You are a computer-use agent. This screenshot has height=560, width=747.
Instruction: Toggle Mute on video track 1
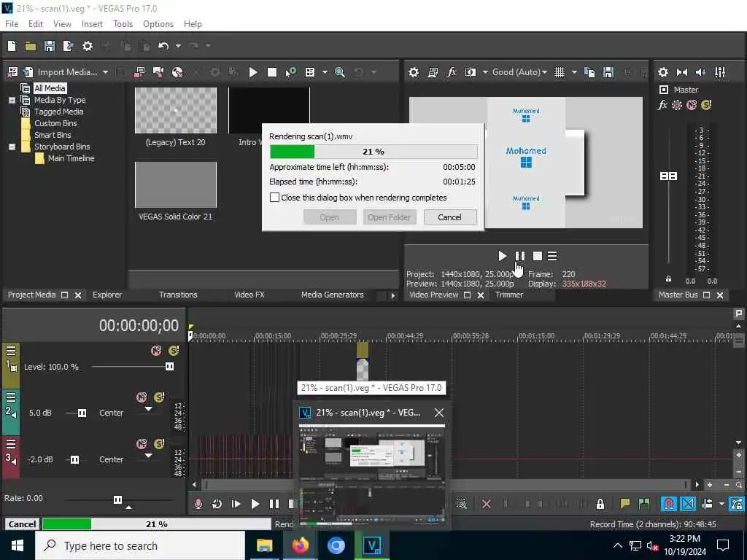[x=156, y=351]
